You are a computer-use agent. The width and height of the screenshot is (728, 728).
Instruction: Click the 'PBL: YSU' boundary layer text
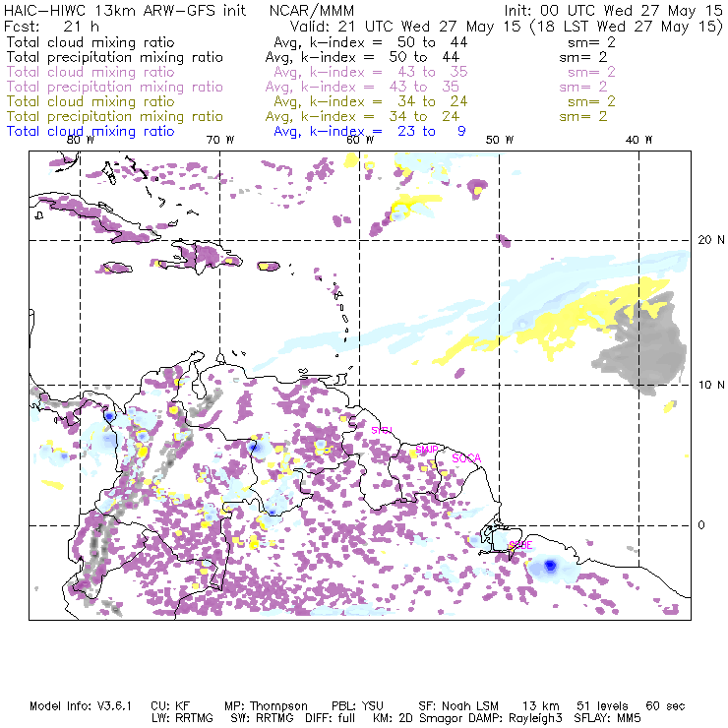click(357, 706)
